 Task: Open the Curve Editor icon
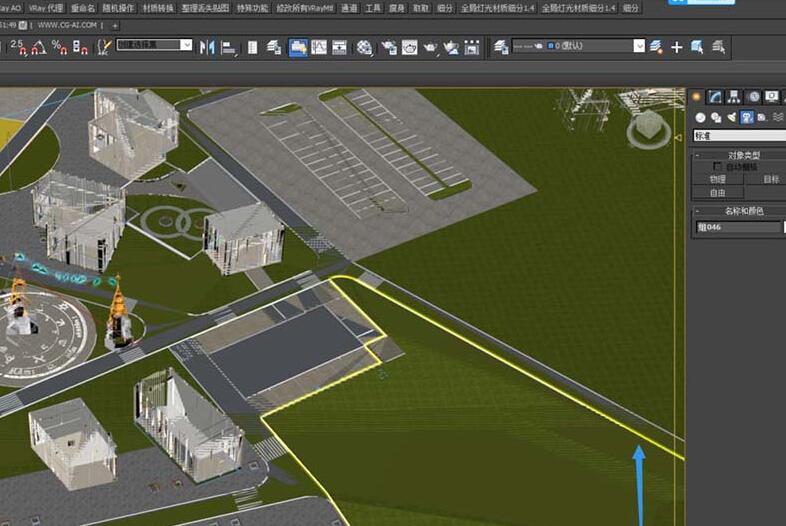tap(319, 47)
